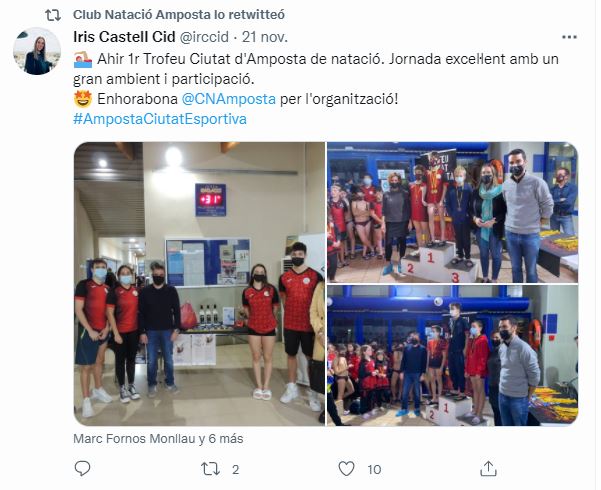Click the swimmer emoji in the tweet
This screenshot has width=601, height=490.
(x=83, y=59)
